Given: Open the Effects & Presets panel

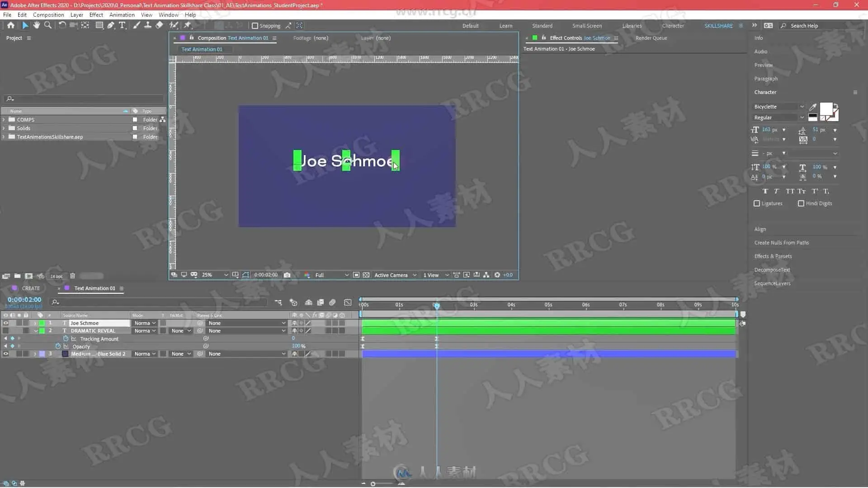Looking at the screenshot, I should pyautogui.click(x=773, y=256).
